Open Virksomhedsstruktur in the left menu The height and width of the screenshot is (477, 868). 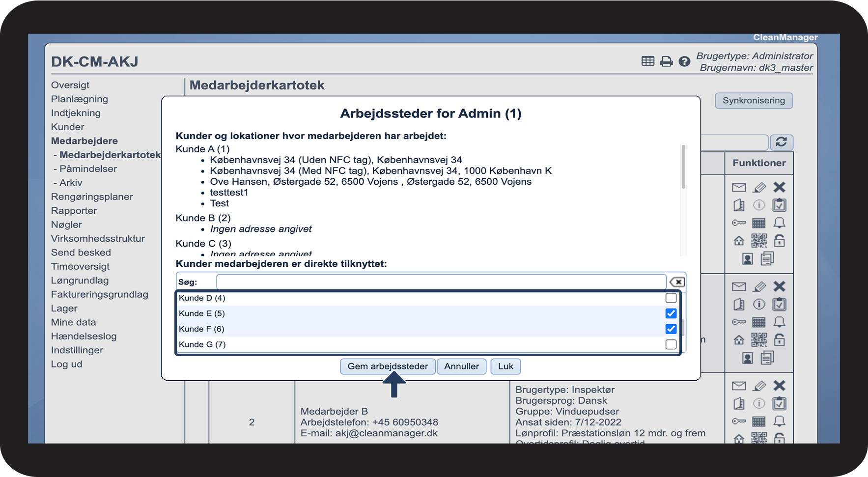coord(98,238)
